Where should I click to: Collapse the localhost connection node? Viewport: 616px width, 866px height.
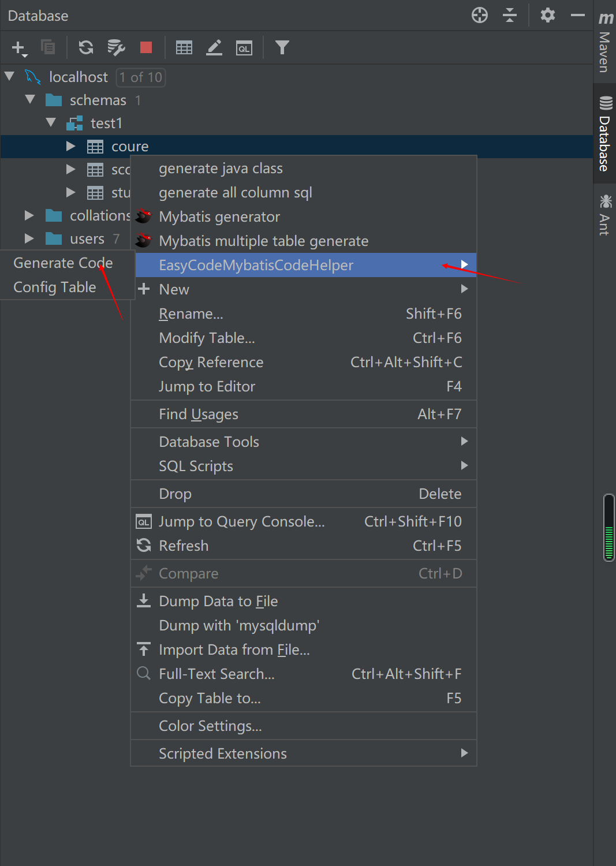pyautogui.click(x=9, y=76)
